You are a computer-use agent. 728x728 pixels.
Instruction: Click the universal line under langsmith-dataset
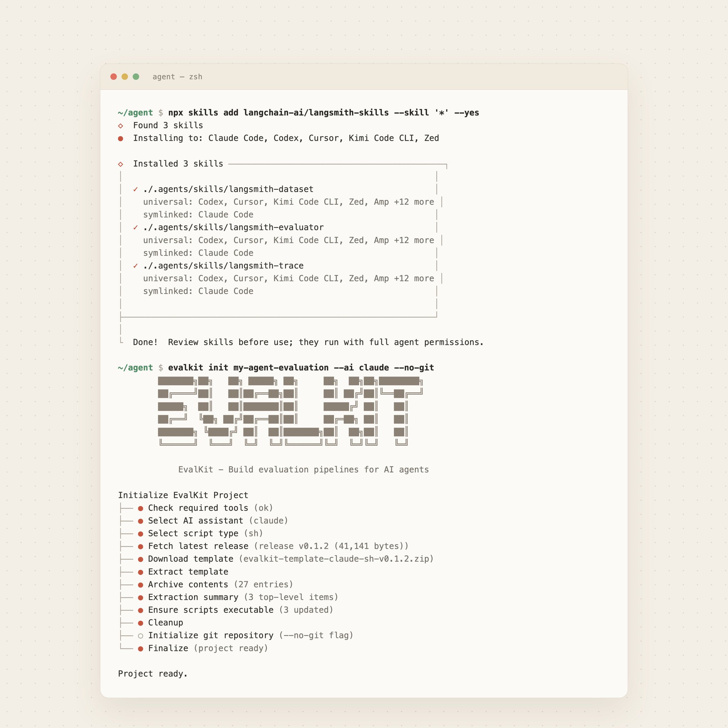(289, 202)
